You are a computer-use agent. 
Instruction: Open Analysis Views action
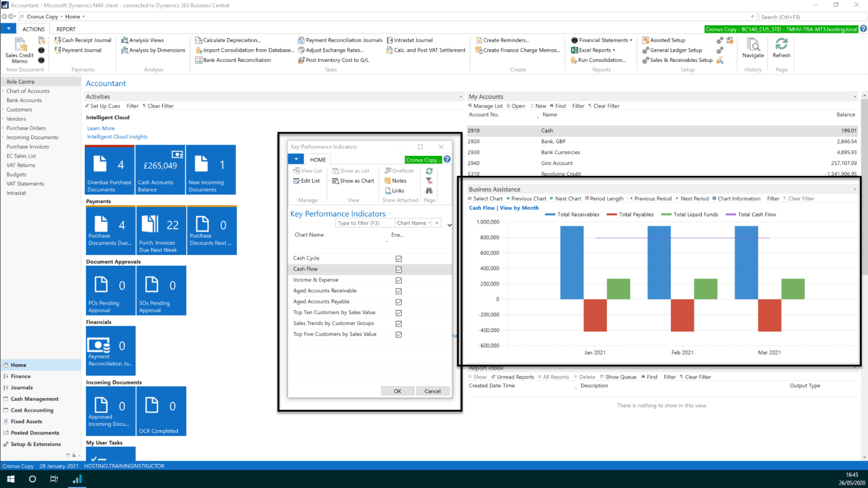(x=142, y=40)
